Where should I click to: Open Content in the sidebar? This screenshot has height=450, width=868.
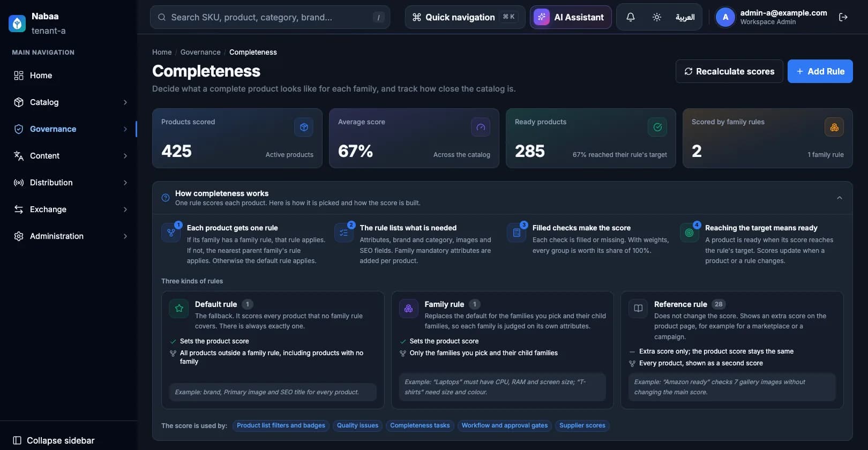point(69,156)
